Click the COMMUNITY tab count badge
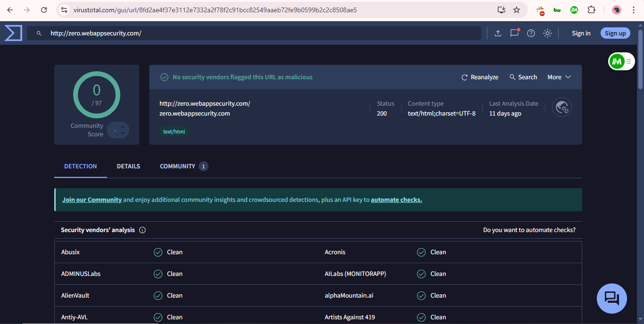Viewport: 644px width, 324px height. [x=203, y=166]
